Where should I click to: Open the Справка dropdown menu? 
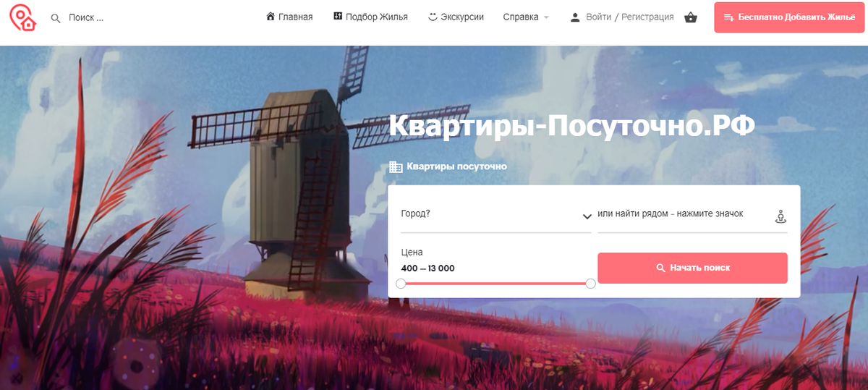pyautogui.click(x=526, y=17)
